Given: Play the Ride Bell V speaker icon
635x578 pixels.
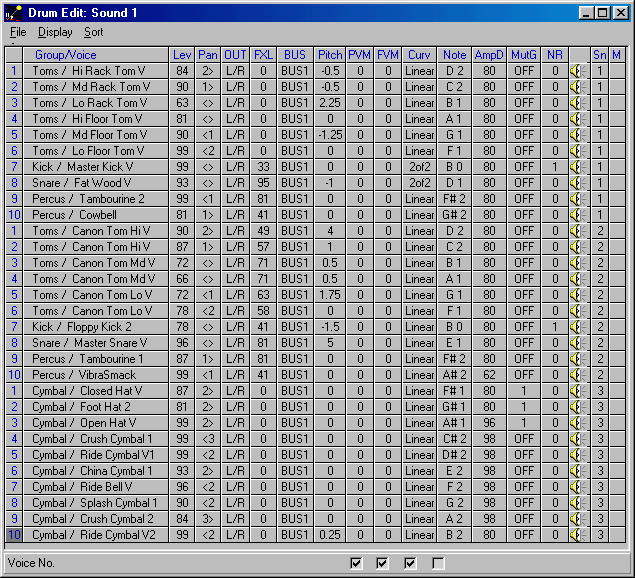Looking at the screenshot, I should coord(577,487).
